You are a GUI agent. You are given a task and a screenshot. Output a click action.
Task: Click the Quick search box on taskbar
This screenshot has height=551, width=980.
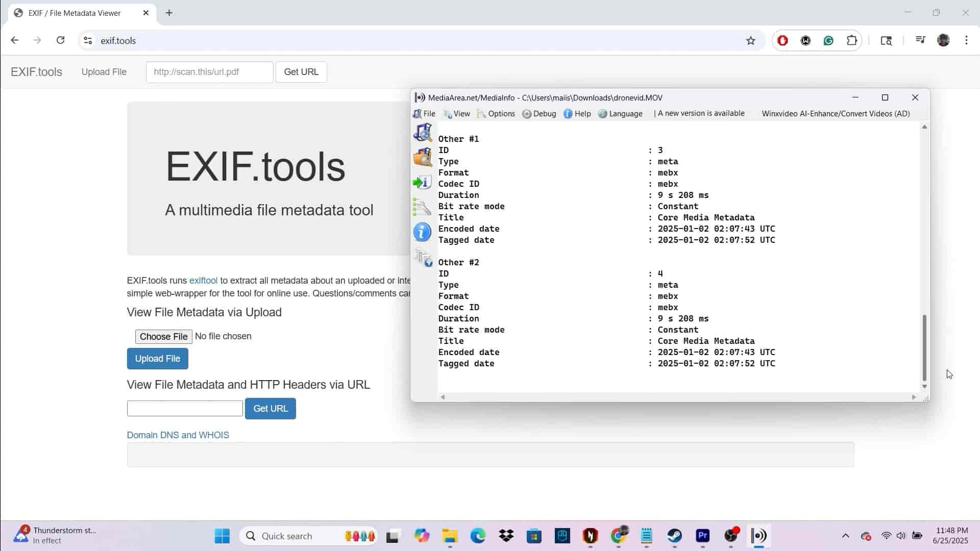[308, 536]
